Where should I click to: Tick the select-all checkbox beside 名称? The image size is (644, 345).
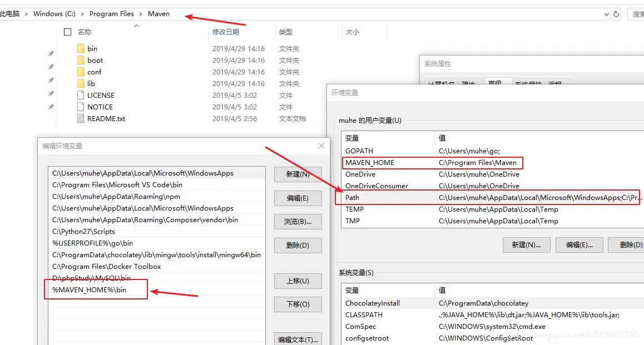coord(68,32)
